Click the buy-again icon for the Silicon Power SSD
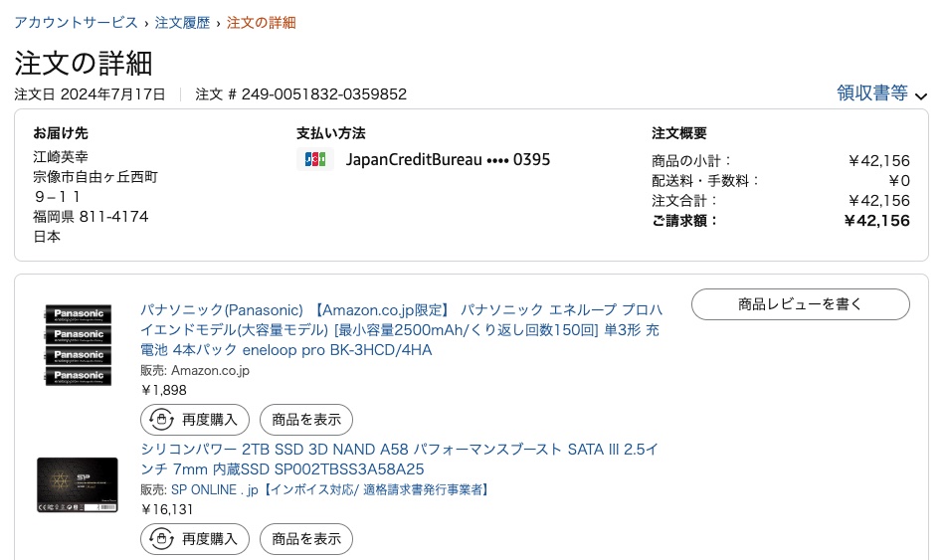Viewport: 946px width, 560px height. [161, 539]
